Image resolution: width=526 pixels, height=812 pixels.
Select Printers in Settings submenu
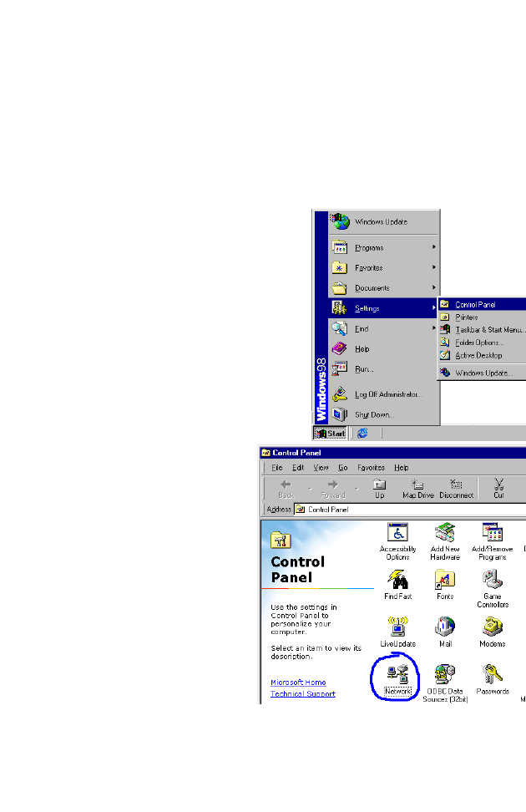point(483,317)
